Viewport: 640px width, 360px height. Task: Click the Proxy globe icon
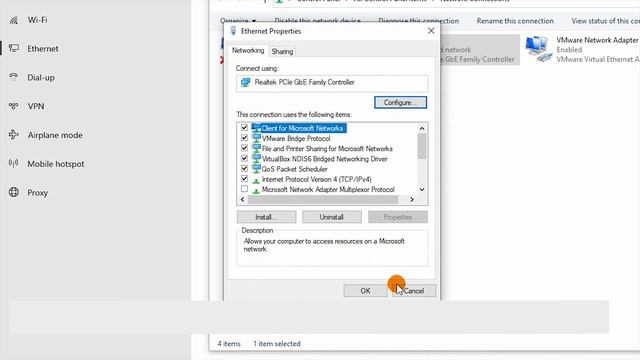click(x=13, y=192)
